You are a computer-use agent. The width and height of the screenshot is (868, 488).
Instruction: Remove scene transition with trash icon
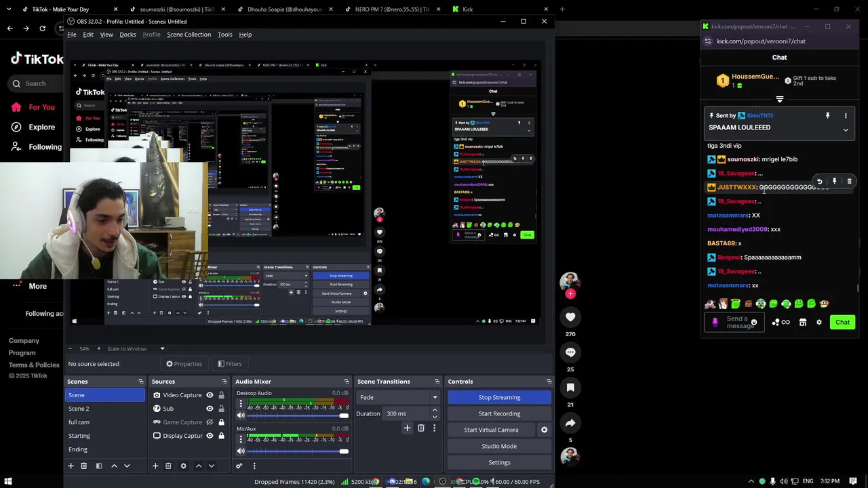(x=420, y=428)
